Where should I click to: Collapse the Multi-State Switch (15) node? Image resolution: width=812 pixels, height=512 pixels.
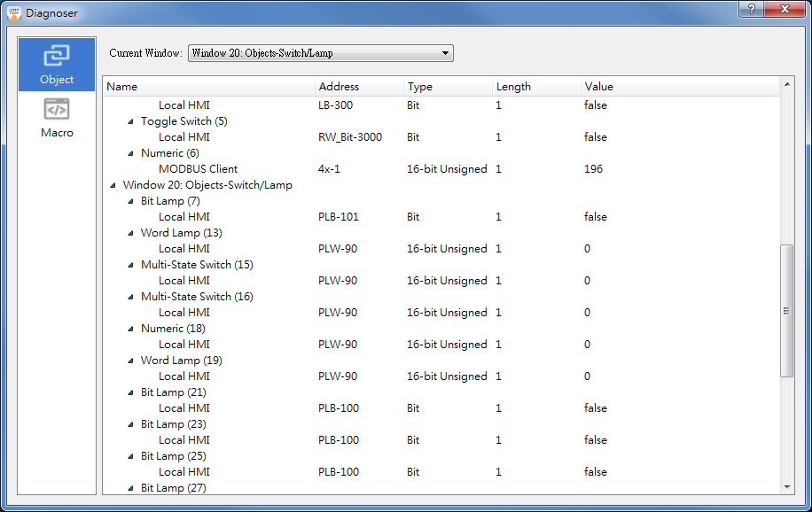[x=130, y=265]
